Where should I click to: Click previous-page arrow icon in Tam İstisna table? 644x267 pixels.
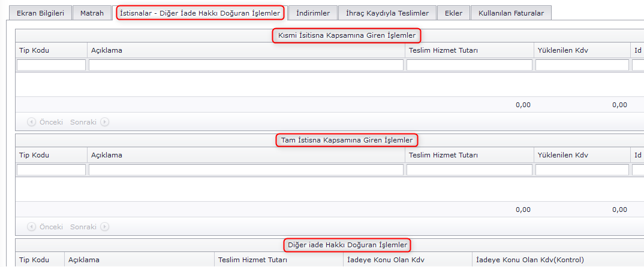(31, 227)
